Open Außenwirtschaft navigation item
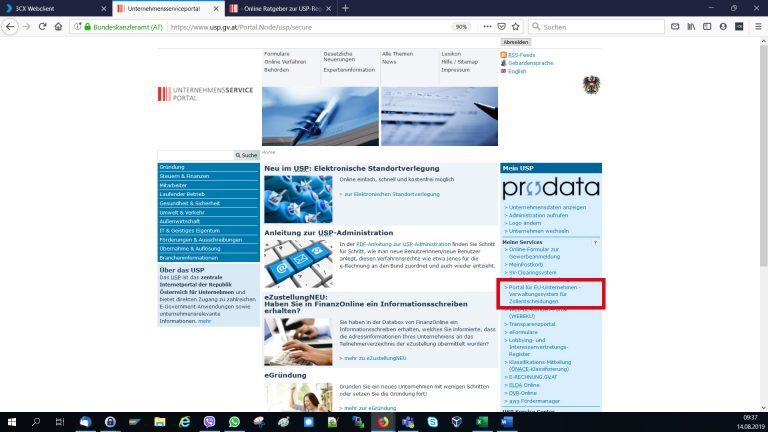Image resolution: width=768 pixels, height=432 pixels. (x=208, y=221)
